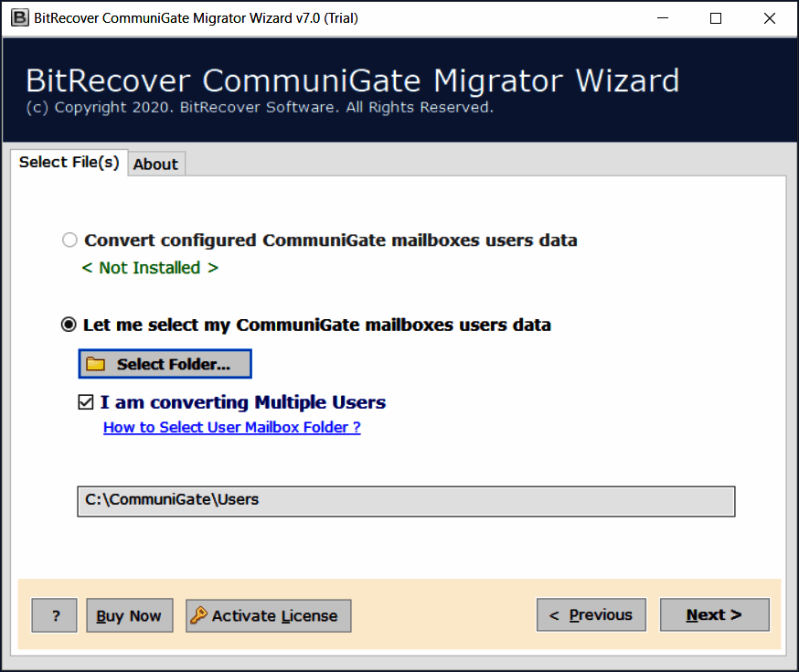Click Activate License button
The height and width of the screenshot is (672, 799).
pyautogui.click(x=268, y=615)
